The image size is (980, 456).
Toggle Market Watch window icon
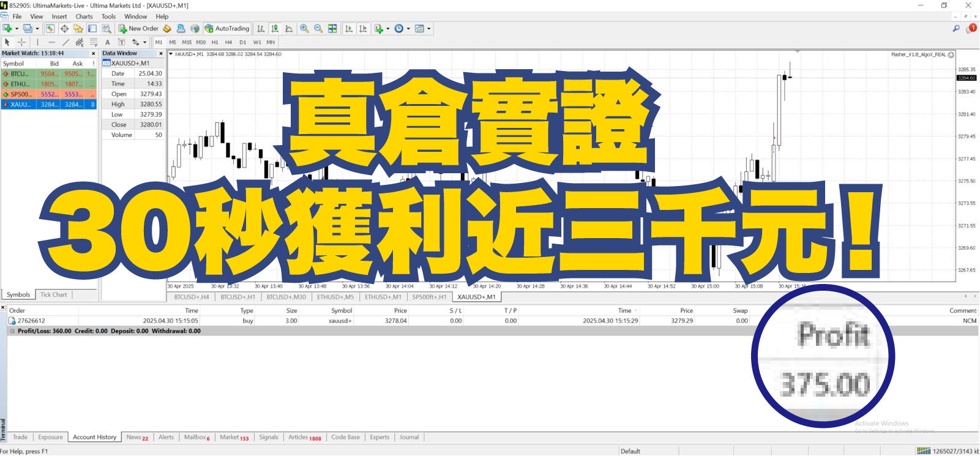click(x=50, y=28)
